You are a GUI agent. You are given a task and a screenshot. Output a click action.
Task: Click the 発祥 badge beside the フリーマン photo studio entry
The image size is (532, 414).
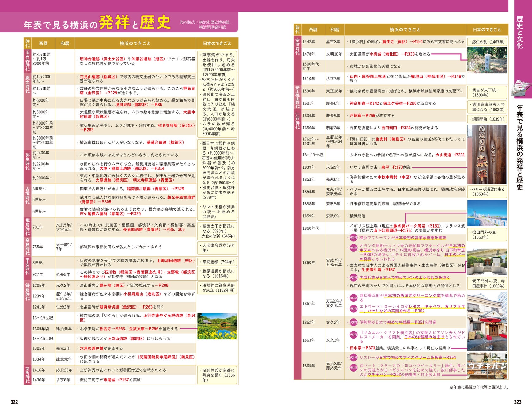pos(353,238)
